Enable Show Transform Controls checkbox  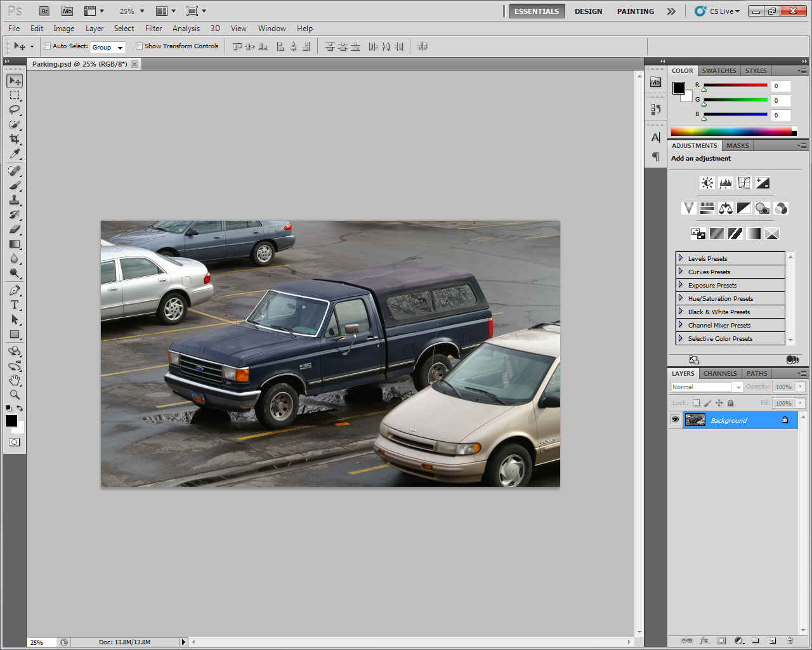click(x=140, y=46)
